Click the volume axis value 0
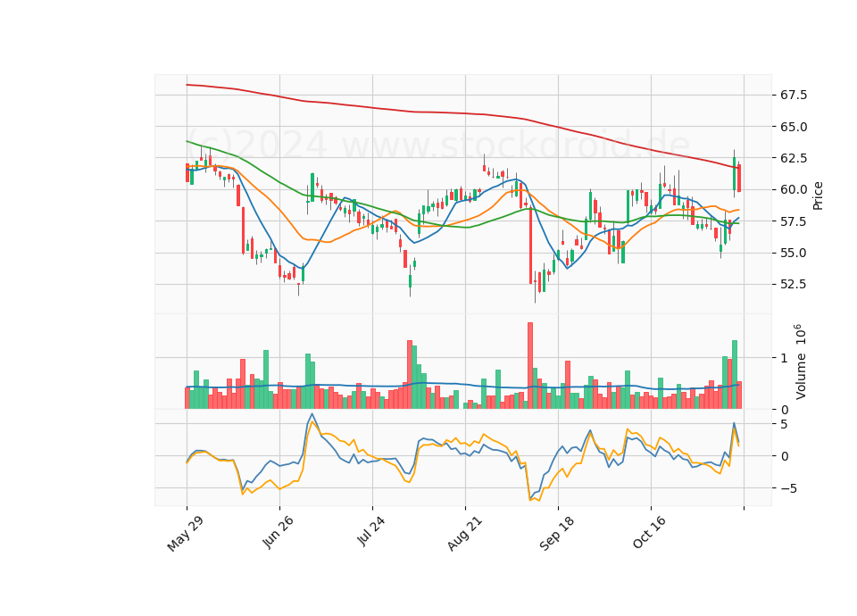The width and height of the screenshot is (857, 616). [x=785, y=410]
